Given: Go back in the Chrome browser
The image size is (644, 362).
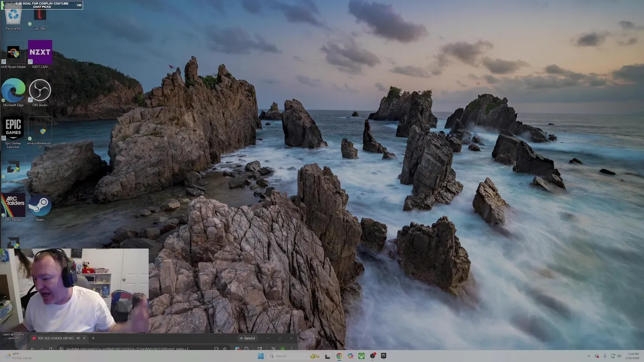Looking at the screenshot, I should pyautogui.click(x=32, y=348).
